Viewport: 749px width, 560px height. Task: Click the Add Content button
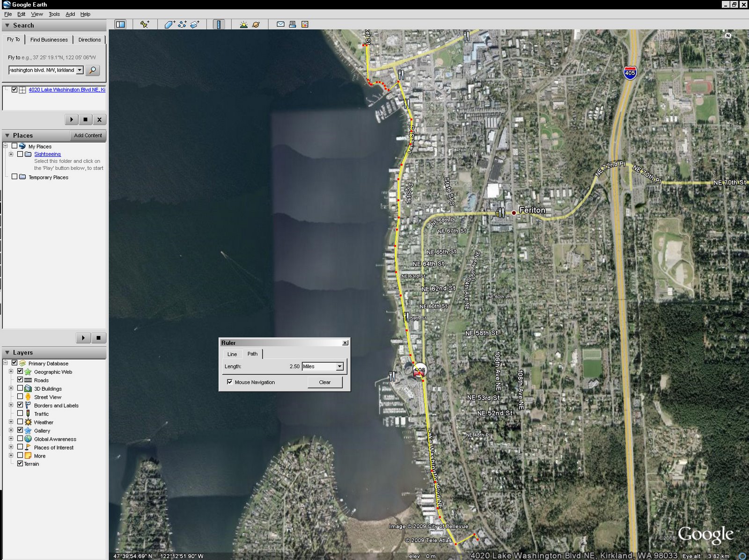coord(88,135)
